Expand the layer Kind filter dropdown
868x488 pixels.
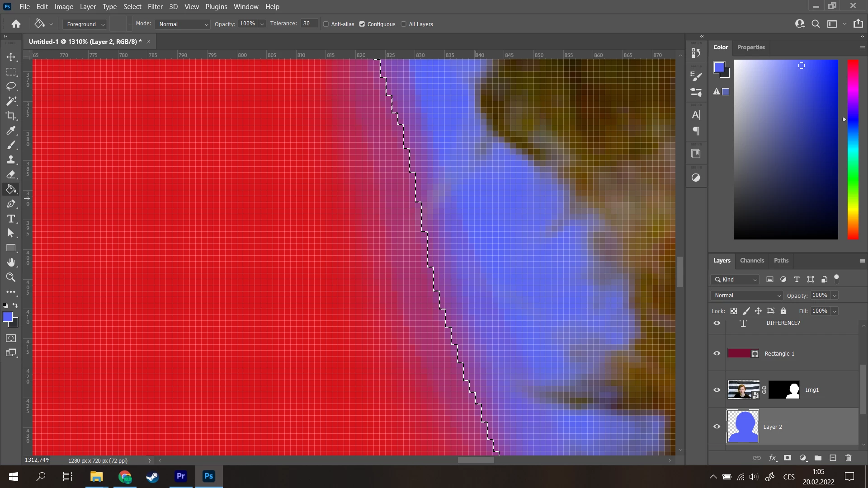[735, 279]
